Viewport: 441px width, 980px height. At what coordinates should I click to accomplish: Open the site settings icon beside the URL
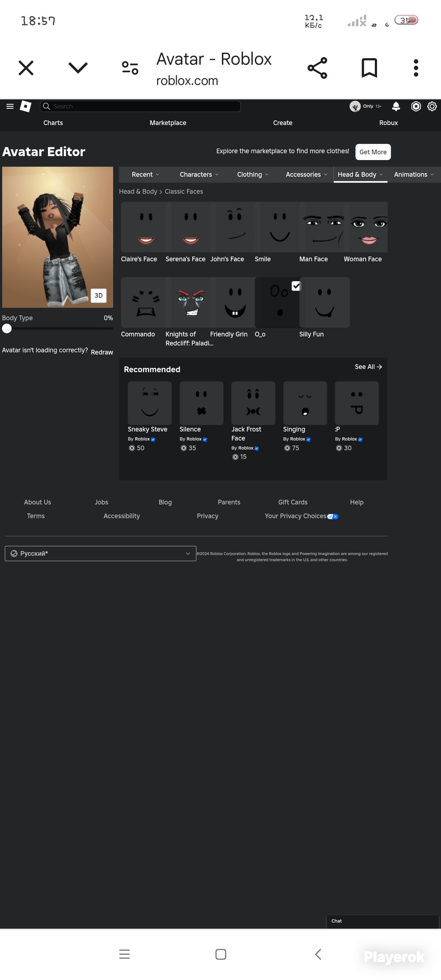click(130, 68)
